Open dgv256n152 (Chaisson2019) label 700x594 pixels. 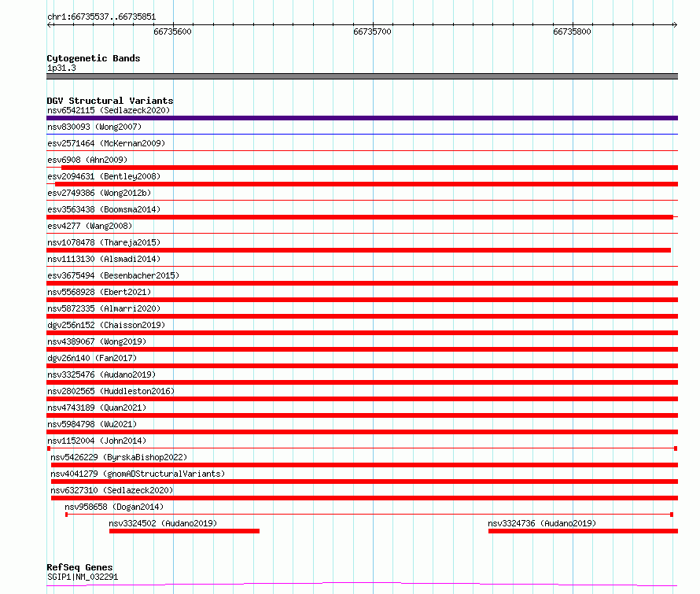[x=106, y=325]
